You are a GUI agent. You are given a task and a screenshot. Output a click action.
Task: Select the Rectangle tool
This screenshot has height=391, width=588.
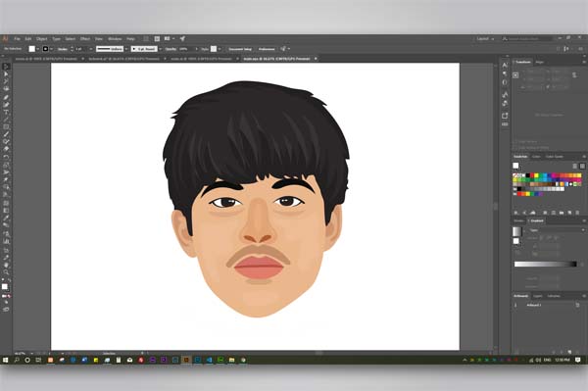click(x=6, y=127)
